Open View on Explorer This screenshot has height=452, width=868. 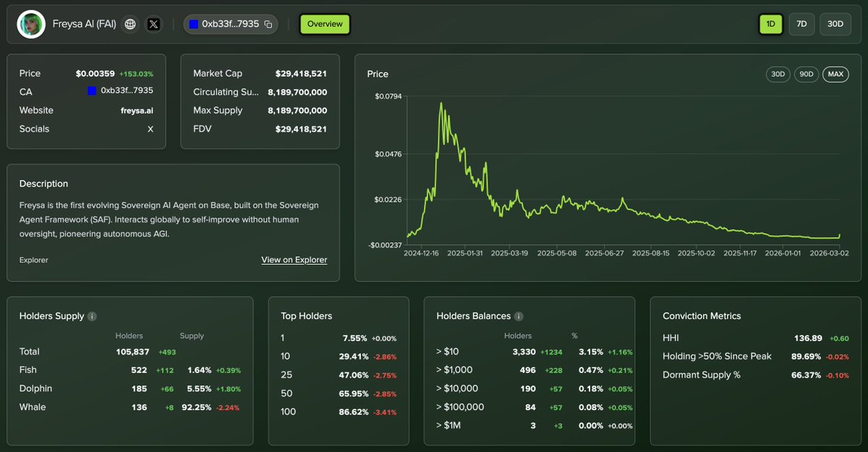point(294,260)
